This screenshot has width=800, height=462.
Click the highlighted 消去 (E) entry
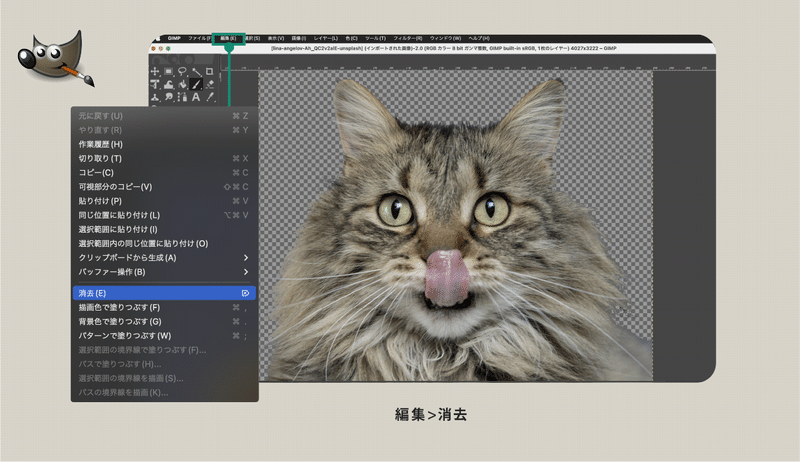(x=164, y=293)
